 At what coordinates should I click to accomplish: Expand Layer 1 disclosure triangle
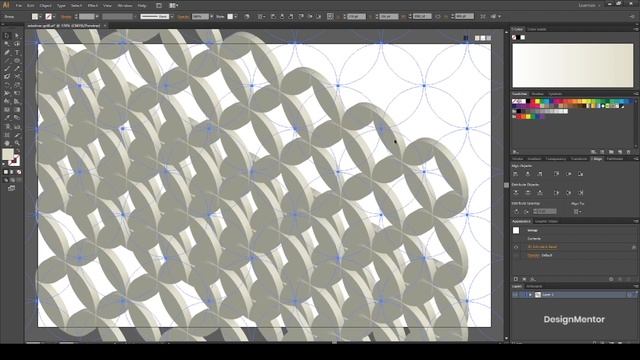[x=530, y=295]
